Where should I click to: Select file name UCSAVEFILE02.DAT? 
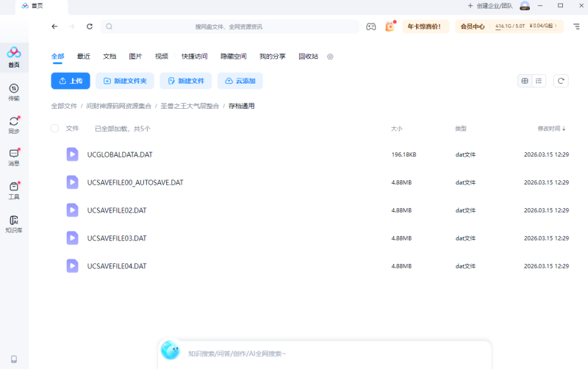pyautogui.click(x=117, y=210)
